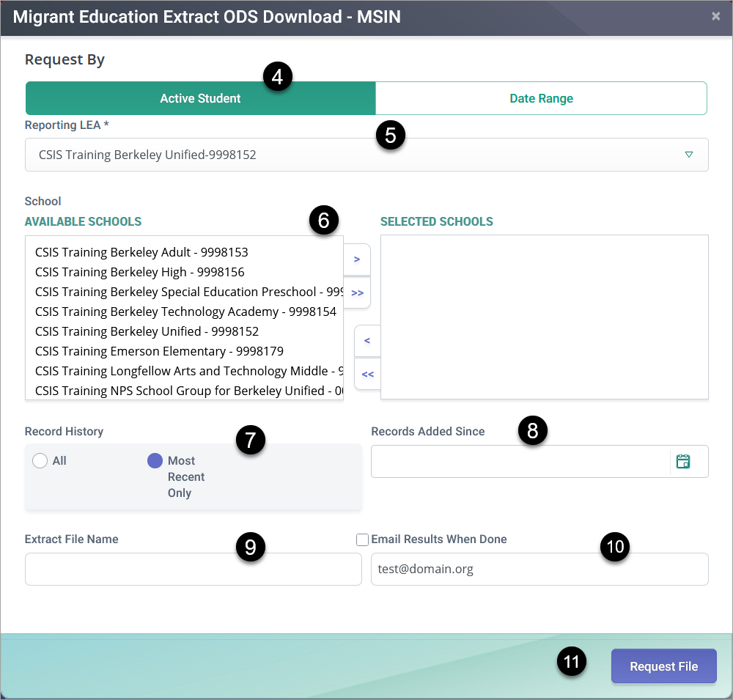
Task: Remove all schools with double left arrow
Action: [x=367, y=374]
